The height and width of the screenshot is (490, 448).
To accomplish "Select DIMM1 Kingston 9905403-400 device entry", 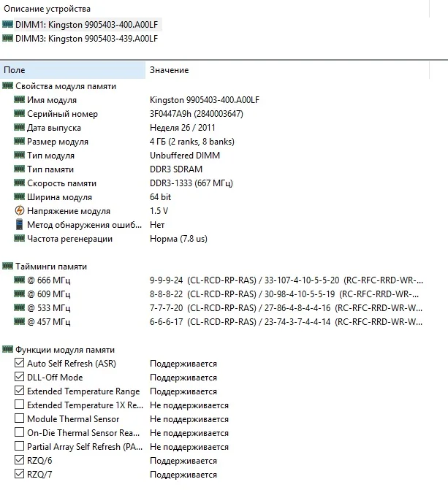I will pyautogui.click(x=86, y=24).
